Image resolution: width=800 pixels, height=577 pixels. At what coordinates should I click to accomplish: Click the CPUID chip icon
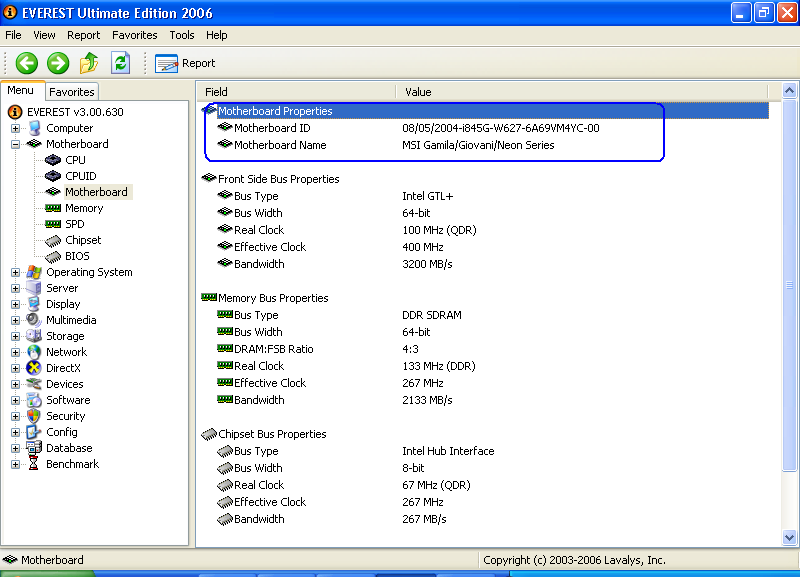click(53, 176)
